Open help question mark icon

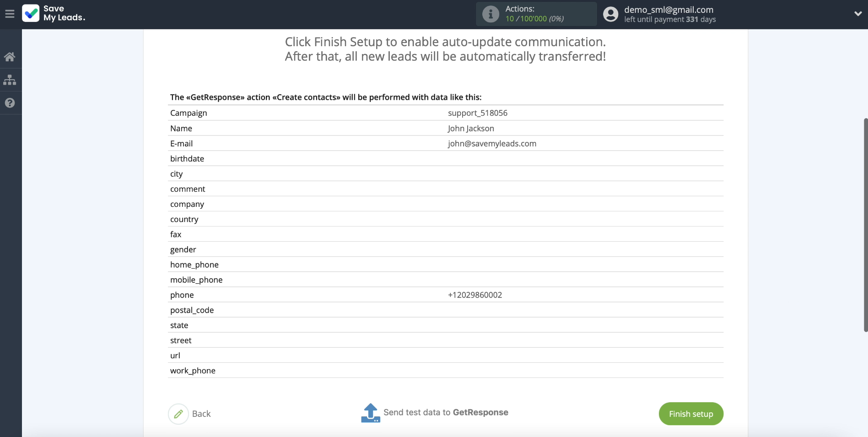(x=10, y=103)
